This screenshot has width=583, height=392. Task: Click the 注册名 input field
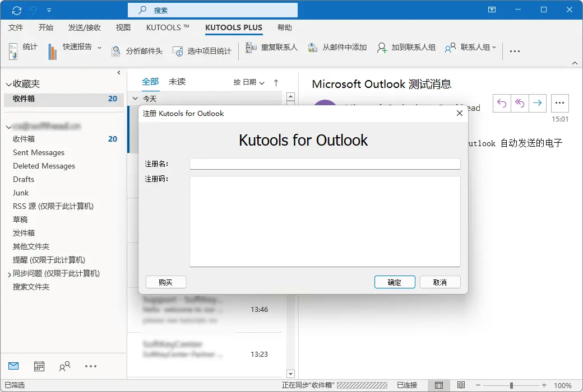325,164
